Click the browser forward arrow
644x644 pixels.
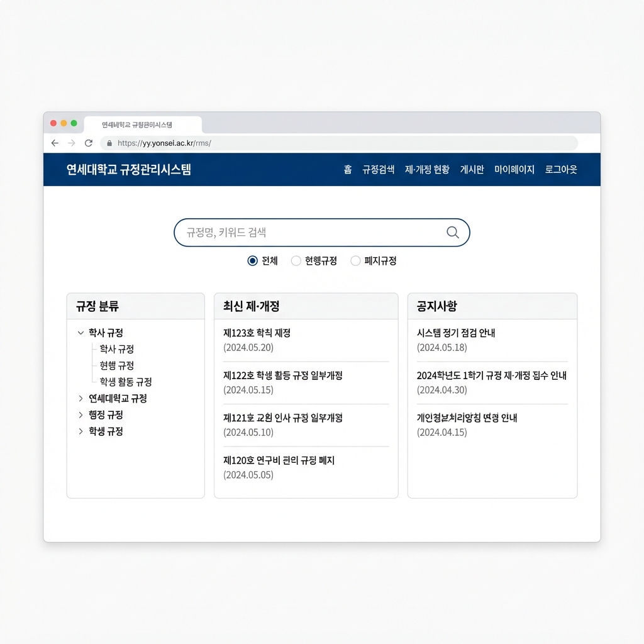[71, 143]
